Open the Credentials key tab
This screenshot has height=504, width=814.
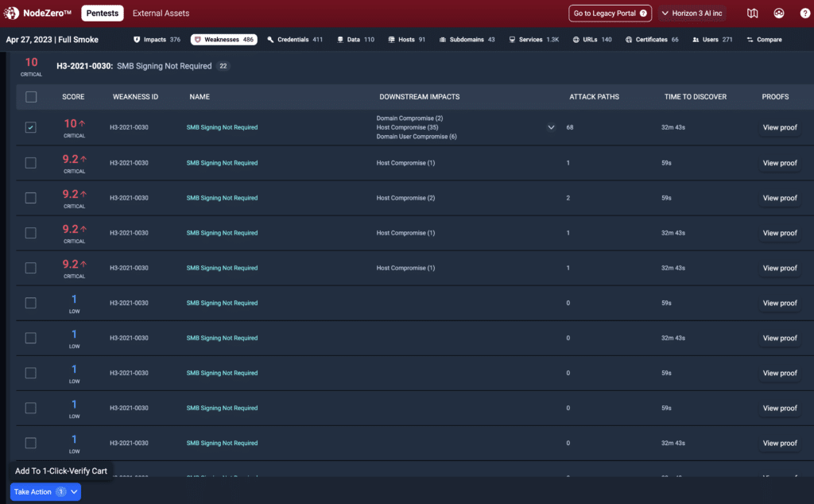tap(295, 40)
